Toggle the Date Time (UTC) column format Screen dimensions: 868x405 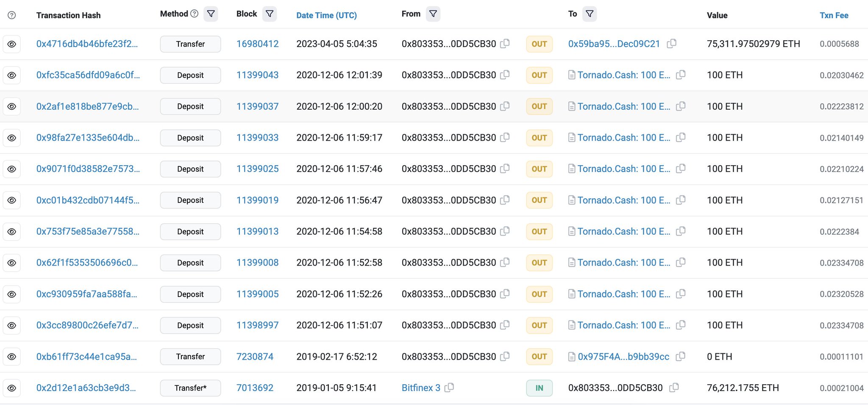click(326, 15)
